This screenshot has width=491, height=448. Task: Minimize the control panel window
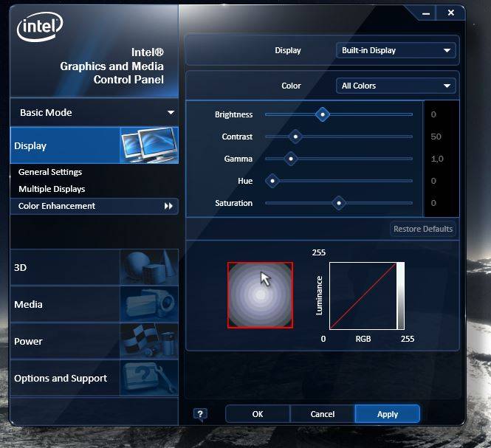(x=426, y=13)
